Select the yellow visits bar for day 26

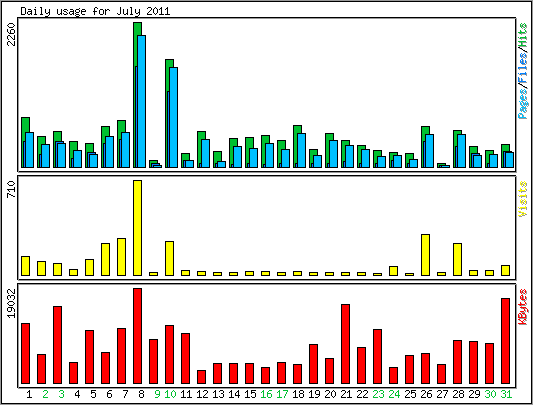[x=425, y=255]
